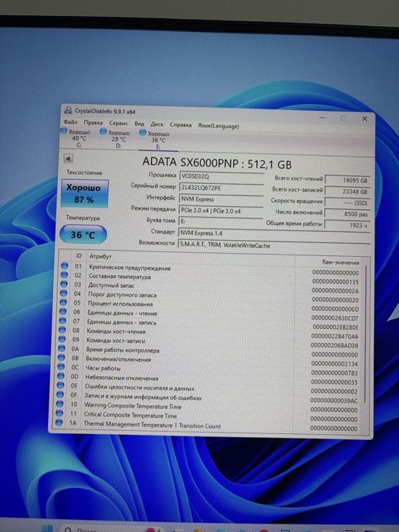Click the firmware field VC0S032Q
This screenshot has height=532, width=399.
pyautogui.click(x=221, y=176)
